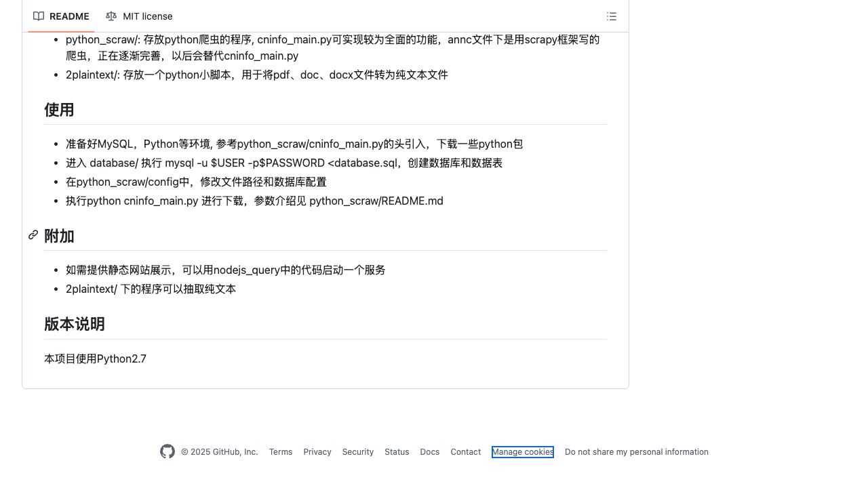This screenshot has height=488, width=868.
Task: Open the README outline menu icon
Action: tap(611, 16)
